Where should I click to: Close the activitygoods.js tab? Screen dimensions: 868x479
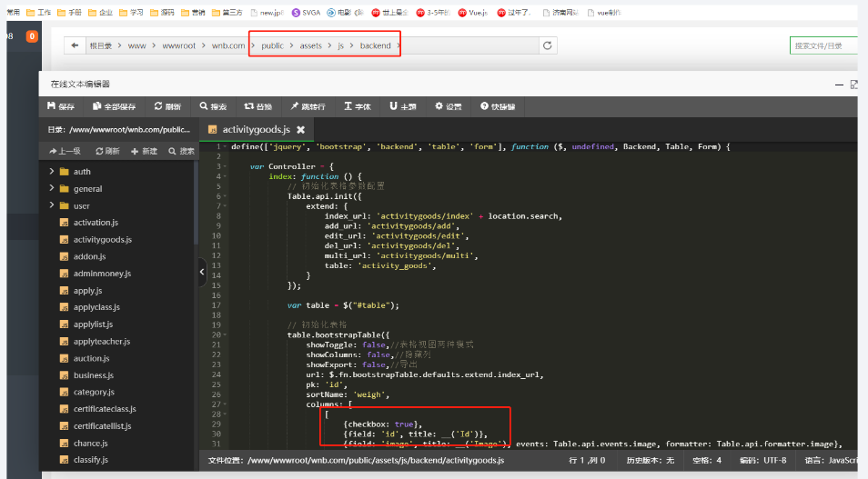tap(300, 129)
